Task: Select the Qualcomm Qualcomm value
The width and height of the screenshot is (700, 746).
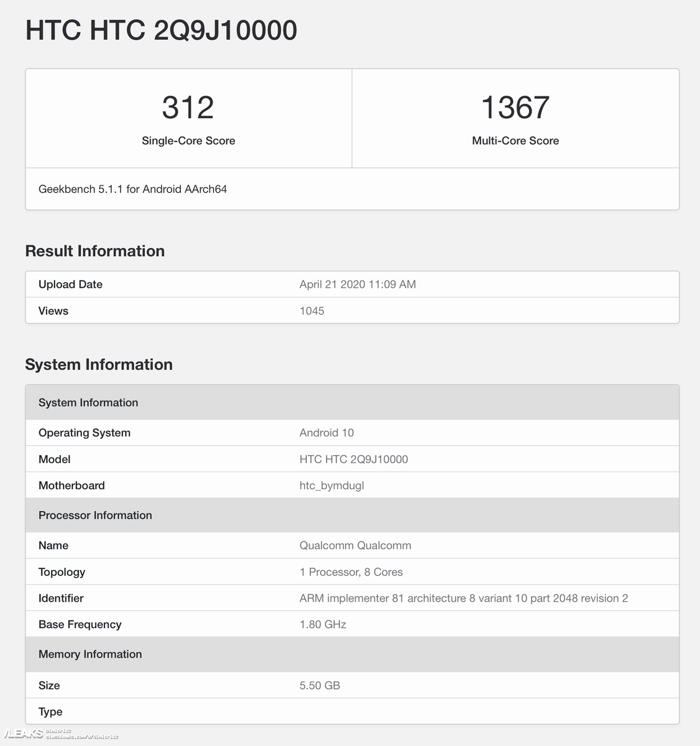Action: [x=356, y=545]
